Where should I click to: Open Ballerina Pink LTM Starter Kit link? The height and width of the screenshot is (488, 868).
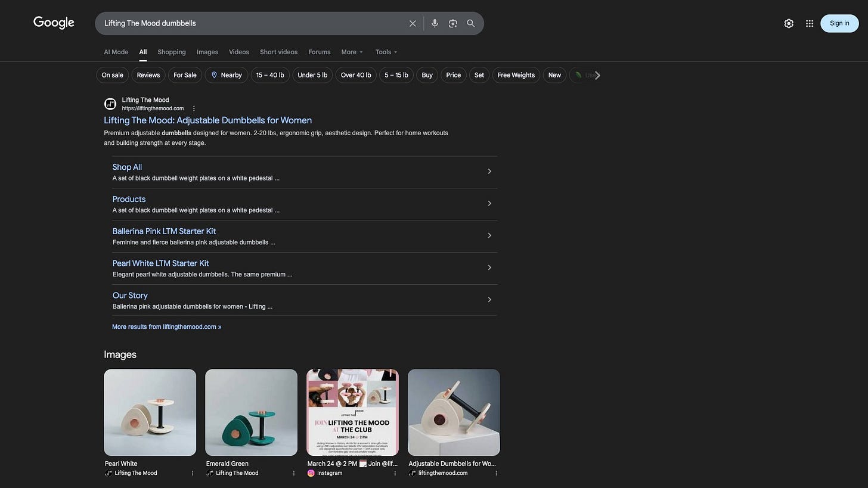[164, 231]
